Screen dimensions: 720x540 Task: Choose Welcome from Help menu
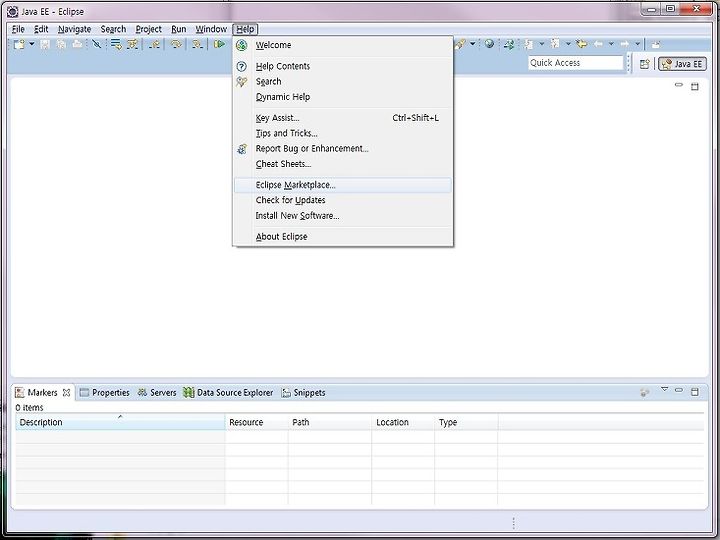[x=343, y=45]
